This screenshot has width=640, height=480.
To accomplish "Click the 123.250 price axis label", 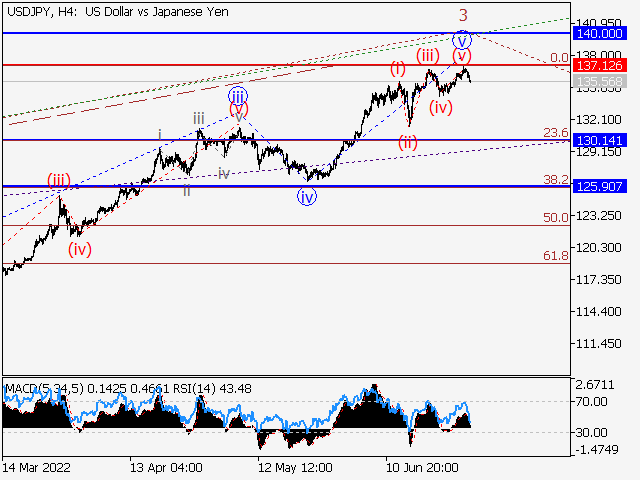I will (598, 216).
